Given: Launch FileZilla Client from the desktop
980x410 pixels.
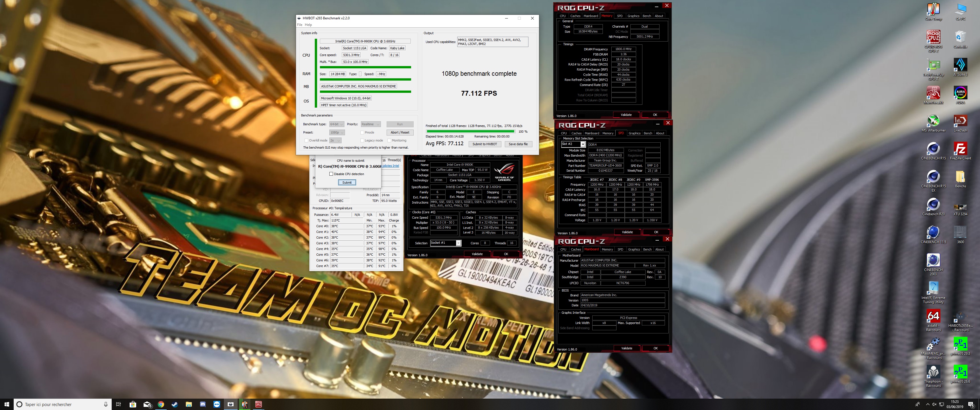Looking at the screenshot, I should click(960, 151).
